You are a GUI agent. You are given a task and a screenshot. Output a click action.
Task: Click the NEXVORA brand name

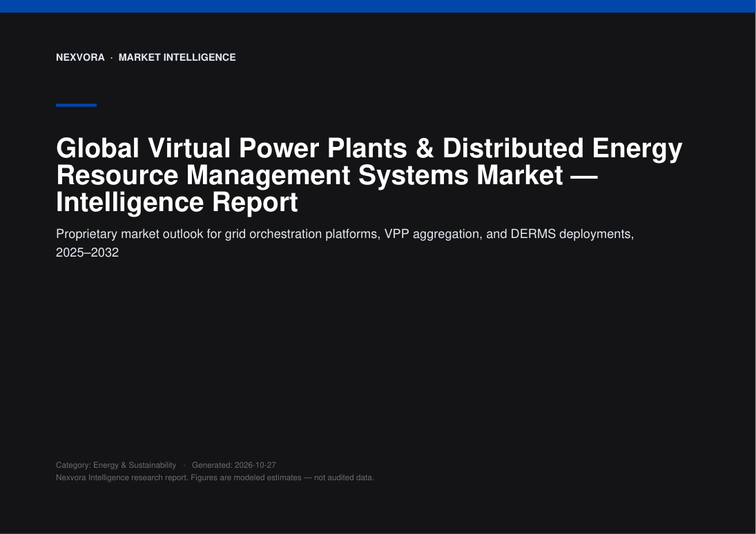(80, 57)
